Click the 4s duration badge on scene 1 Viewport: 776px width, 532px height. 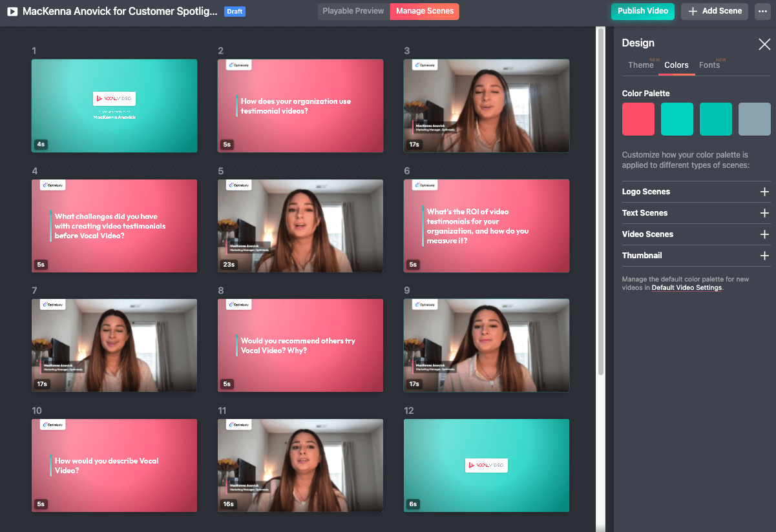[40, 145]
